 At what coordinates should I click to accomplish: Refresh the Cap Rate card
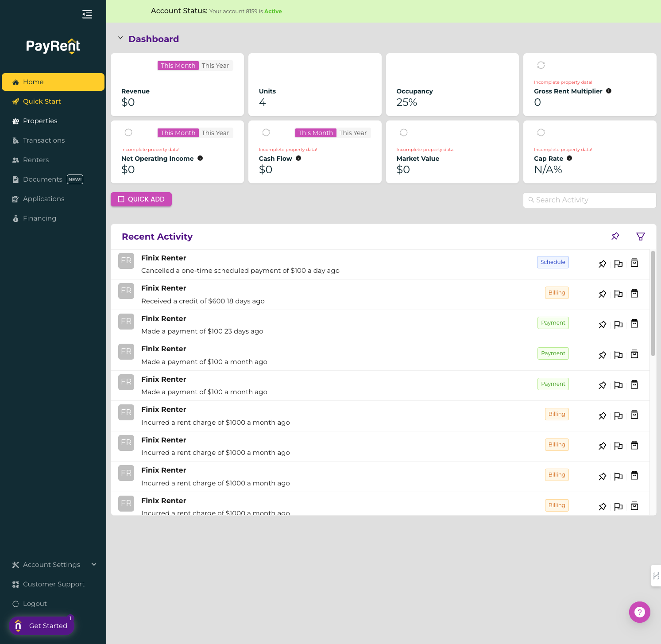pos(541,132)
